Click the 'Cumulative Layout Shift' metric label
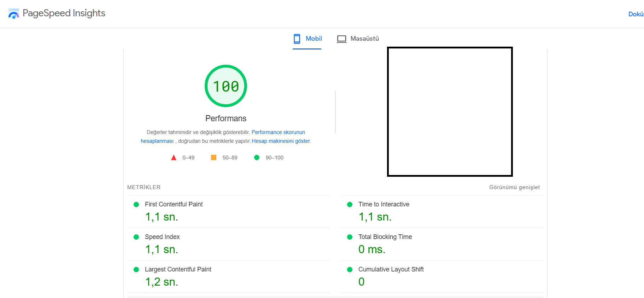The height and width of the screenshot is (298, 644). coord(391,269)
